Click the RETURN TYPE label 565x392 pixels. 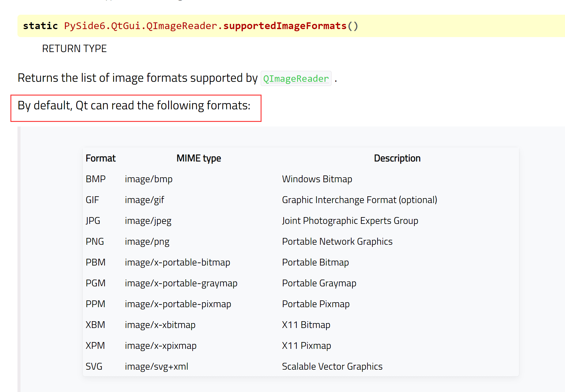[74, 48]
